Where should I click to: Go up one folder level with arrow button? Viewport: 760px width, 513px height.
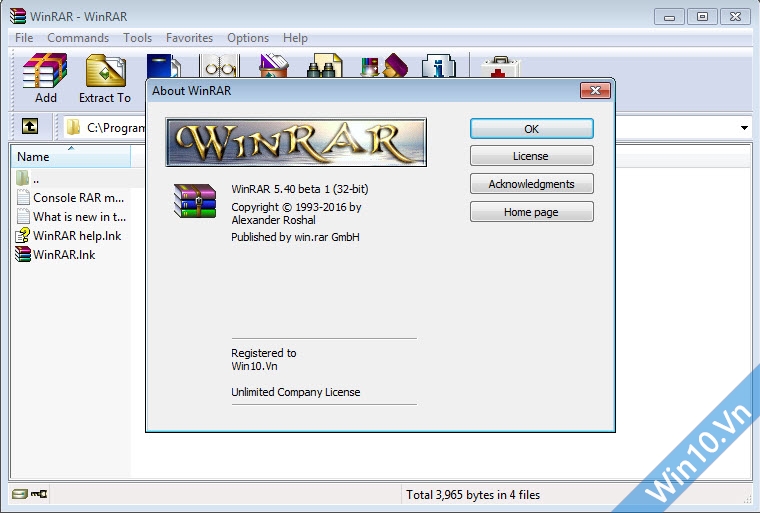30,127
